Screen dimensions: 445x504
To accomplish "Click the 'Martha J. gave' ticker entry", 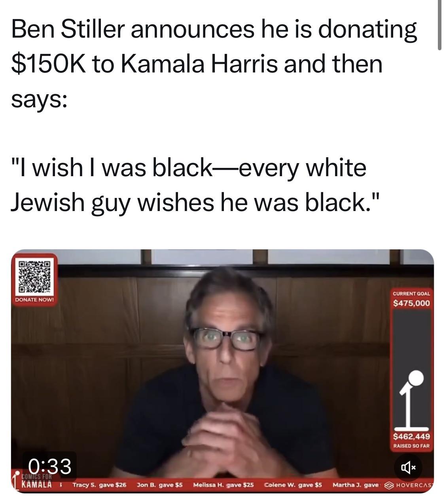I will pyautogui.click(x=356, y=485).
